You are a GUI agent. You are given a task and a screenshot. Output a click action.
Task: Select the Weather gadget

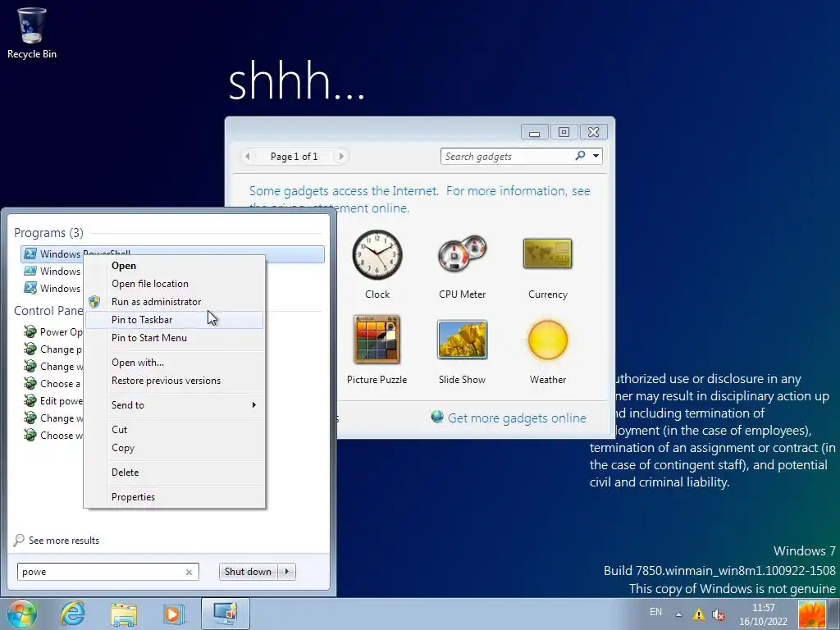pos(547,350)
